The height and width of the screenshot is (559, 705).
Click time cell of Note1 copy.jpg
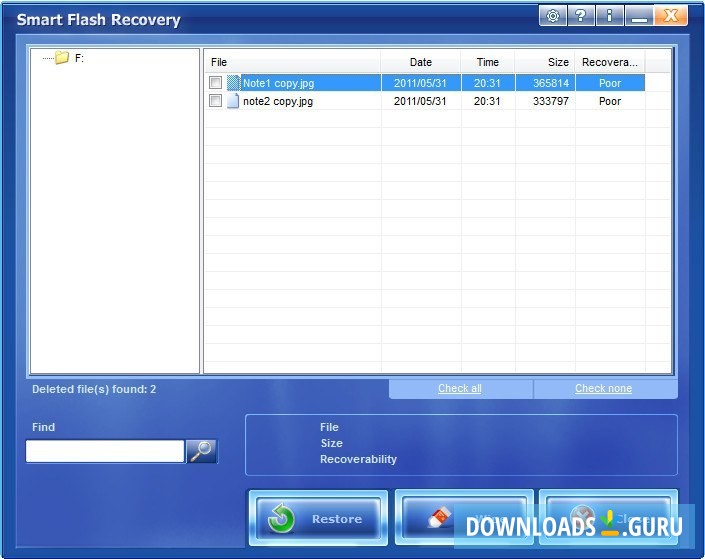tap(487, 83)
